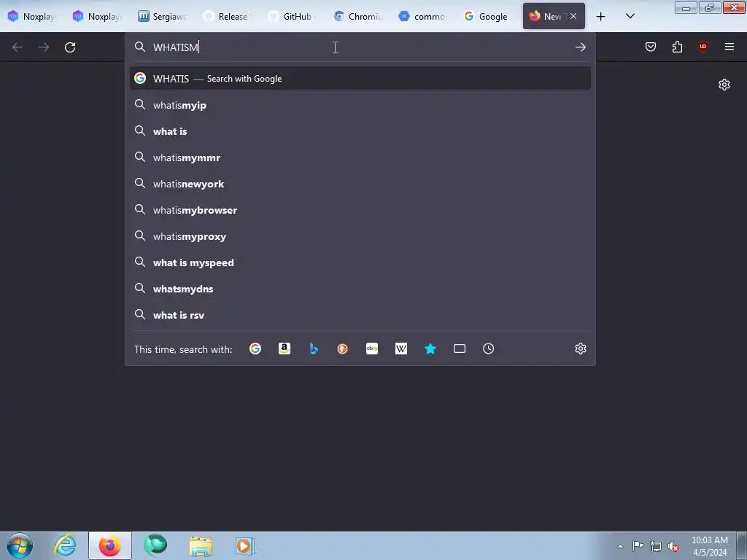
Task: Select WHATIS Search with Google row
Action: pyautogui.click(x=360, y=79)
